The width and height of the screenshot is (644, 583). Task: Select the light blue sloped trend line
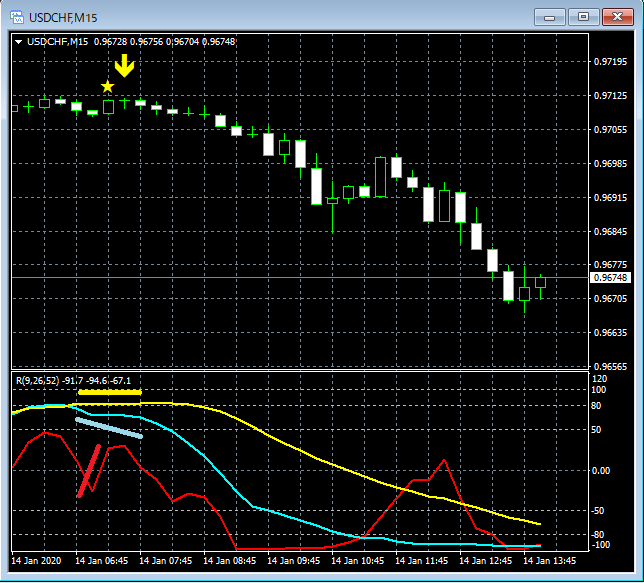[109, 428]
